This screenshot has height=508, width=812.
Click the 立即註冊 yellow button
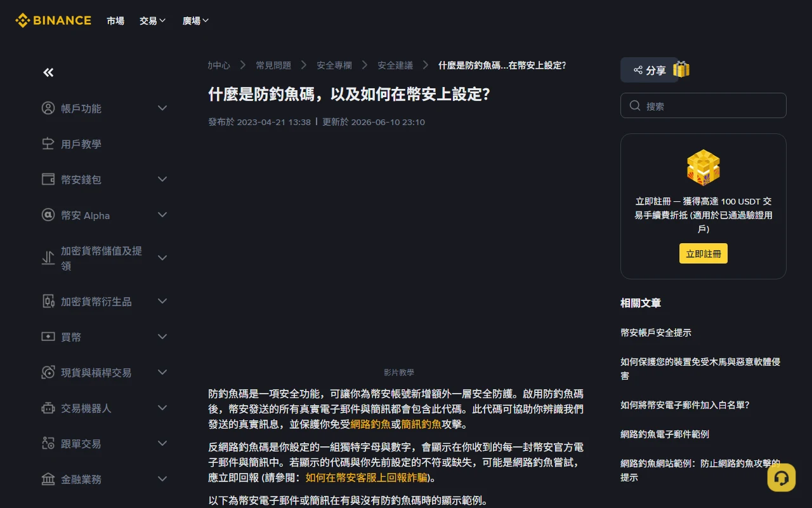(x=704, y=253)
